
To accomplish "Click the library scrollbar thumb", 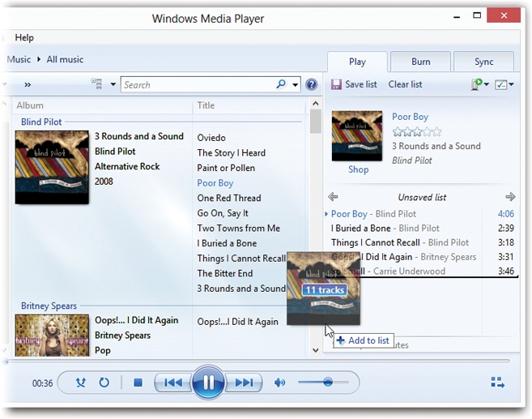I will pos(316,122).
